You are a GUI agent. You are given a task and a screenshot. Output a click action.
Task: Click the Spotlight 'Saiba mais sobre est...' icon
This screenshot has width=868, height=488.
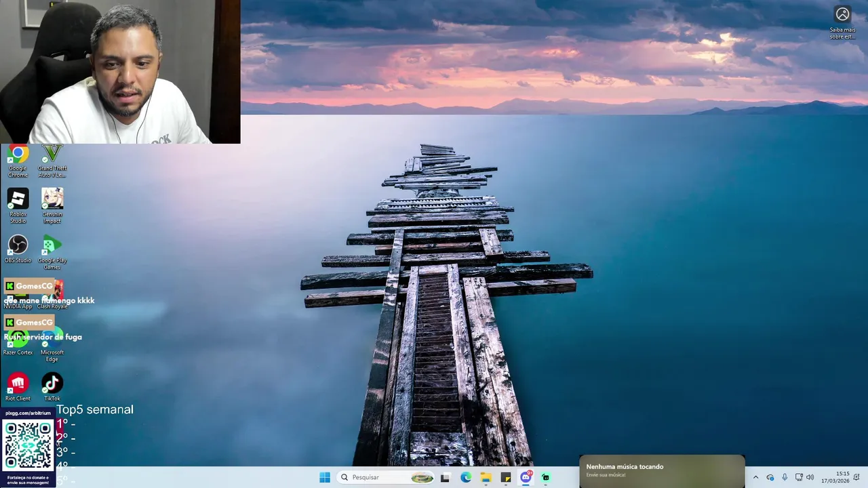pos(842,22)
